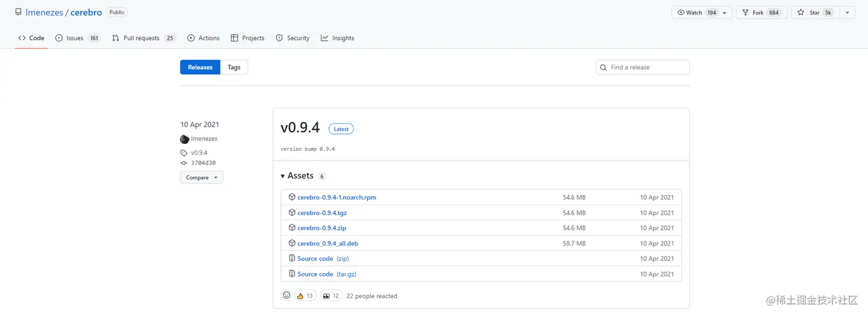Switch to the Code tab
Viewport: 868px width, 316px height.
coord(31,38)
